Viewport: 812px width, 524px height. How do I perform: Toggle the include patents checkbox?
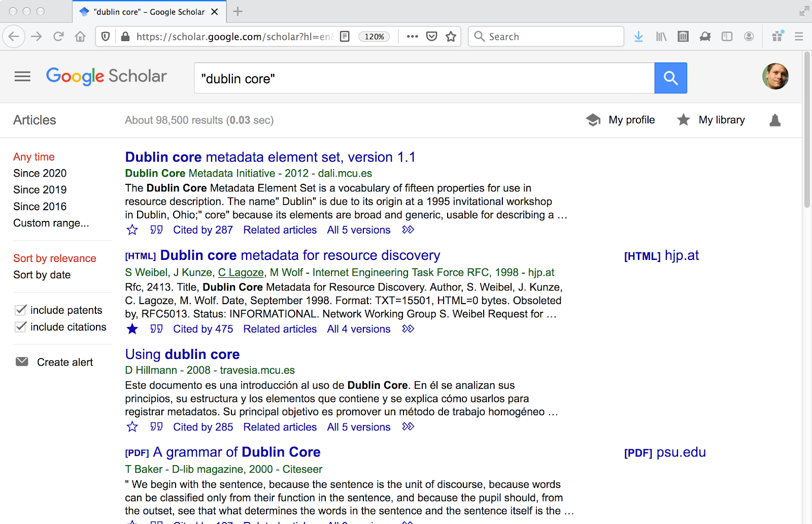pos(20,310)
